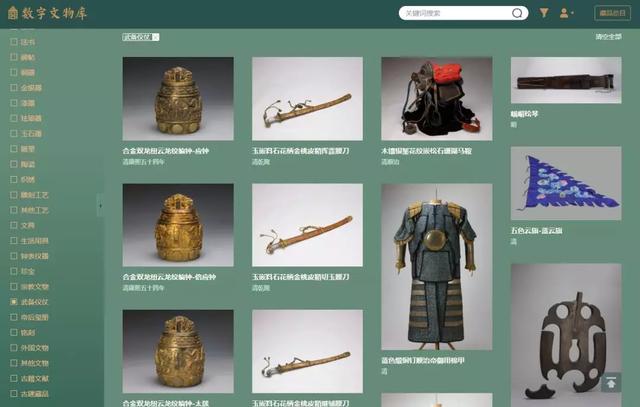Check the 古籍文献 category checkbox
This screenshot has width=640, height=407.
(14, 378)
